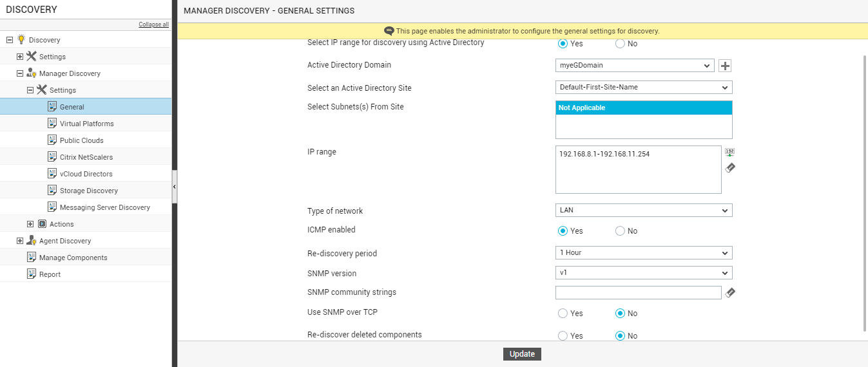868x367 pixels.
Task: Open the Active Directory Domain dropdown
Action: pyautogui.click(x=635, y=66)
